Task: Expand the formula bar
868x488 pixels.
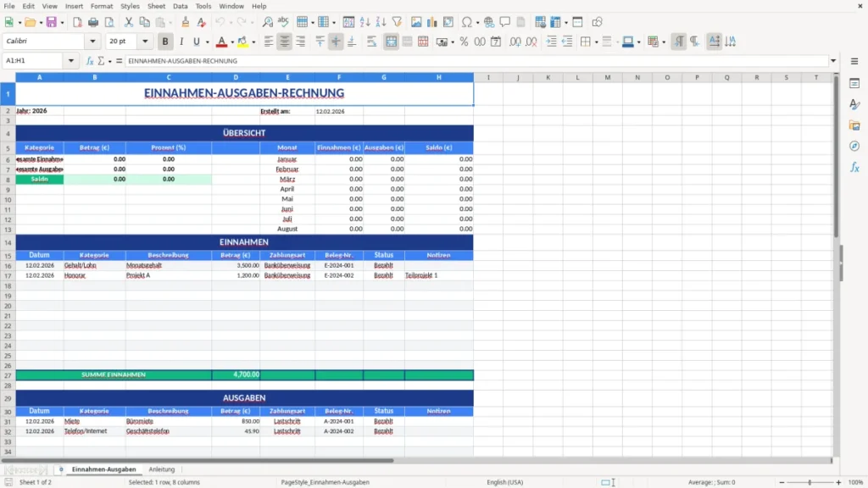Action: coord(833,61)
